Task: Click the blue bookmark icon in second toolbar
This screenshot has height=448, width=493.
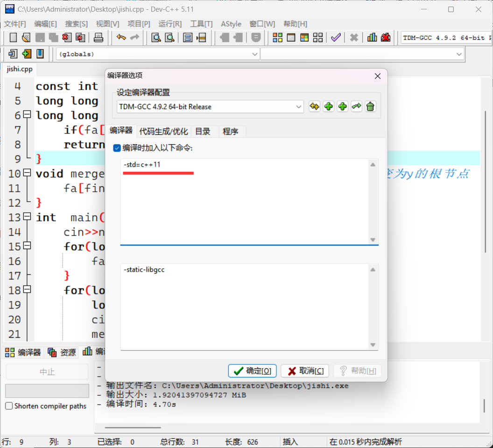Action: 40,54
